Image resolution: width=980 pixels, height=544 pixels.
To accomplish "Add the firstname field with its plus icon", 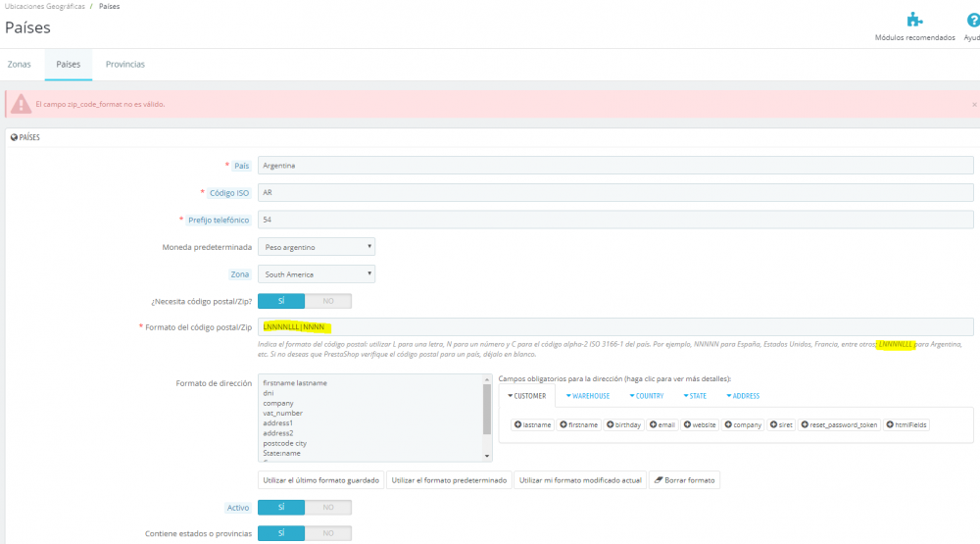I will click(x=563, y=424).
